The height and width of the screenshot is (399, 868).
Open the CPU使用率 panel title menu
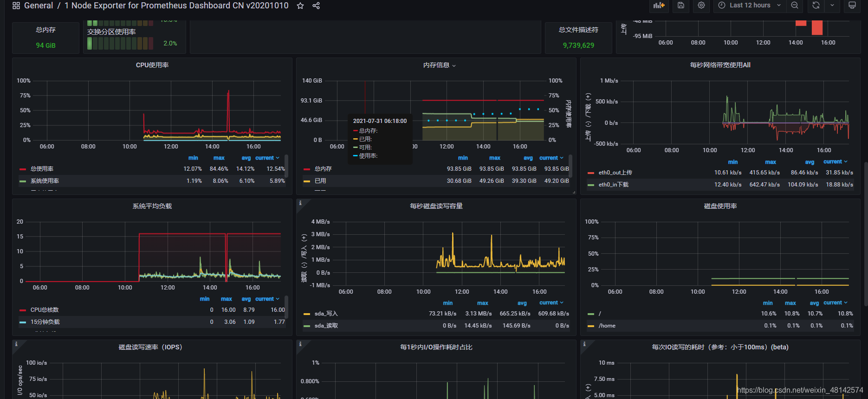click(x=152, y=65)
